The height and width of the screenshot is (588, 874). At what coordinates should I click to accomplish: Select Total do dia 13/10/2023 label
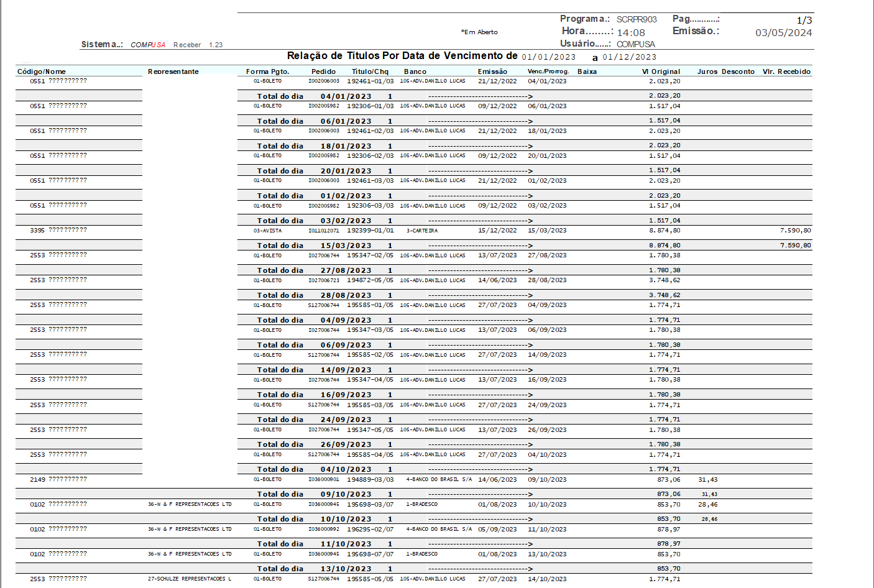click(x=315, y=569)
